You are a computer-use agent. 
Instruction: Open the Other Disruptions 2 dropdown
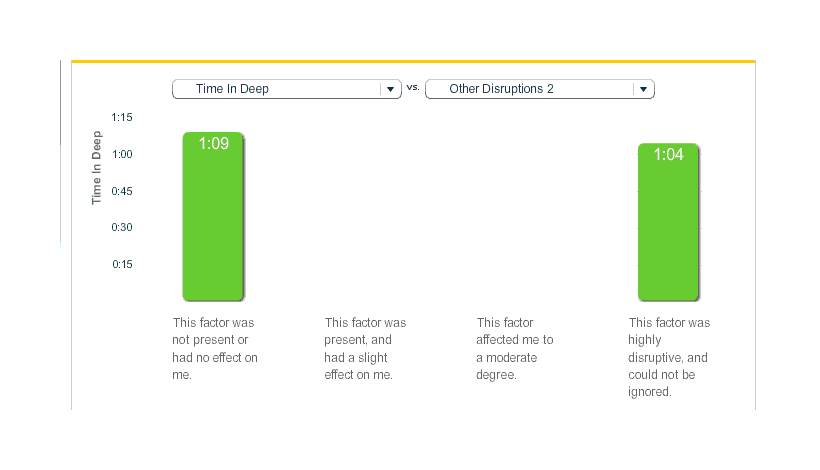[530, 89]
